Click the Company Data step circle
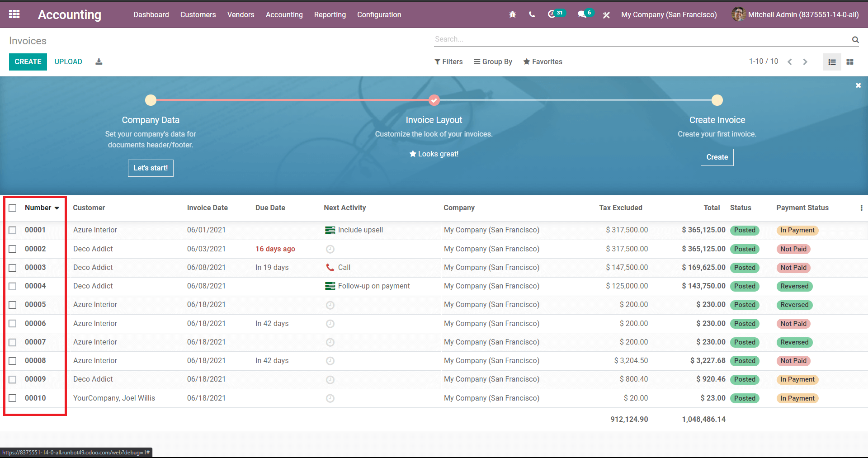Image resolution: width=868 pixels, height=458 pixels. click(151, 100)
